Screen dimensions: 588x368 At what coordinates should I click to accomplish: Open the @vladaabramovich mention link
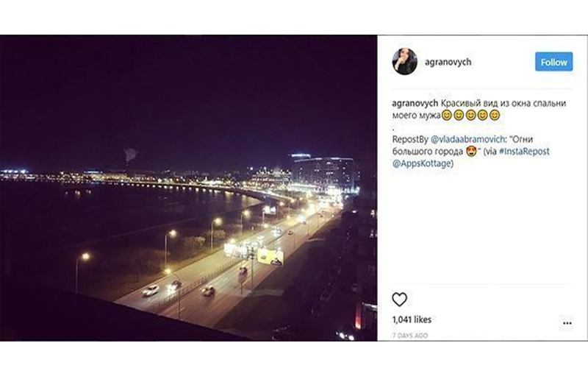(467, 139)
